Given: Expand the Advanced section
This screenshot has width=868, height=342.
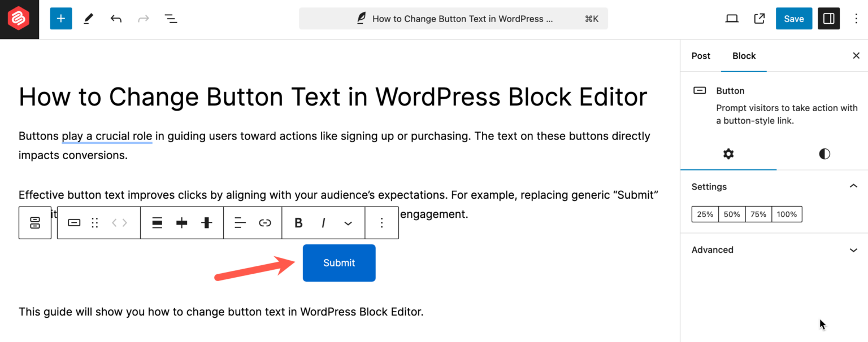Looking at the screenshot, I should coord(853,249).
